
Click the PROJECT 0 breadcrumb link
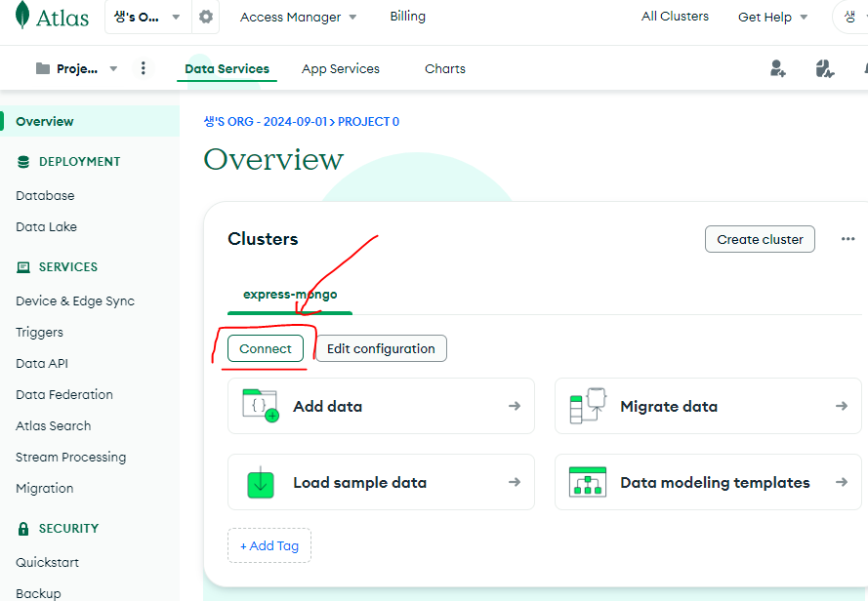pos(368,122)
